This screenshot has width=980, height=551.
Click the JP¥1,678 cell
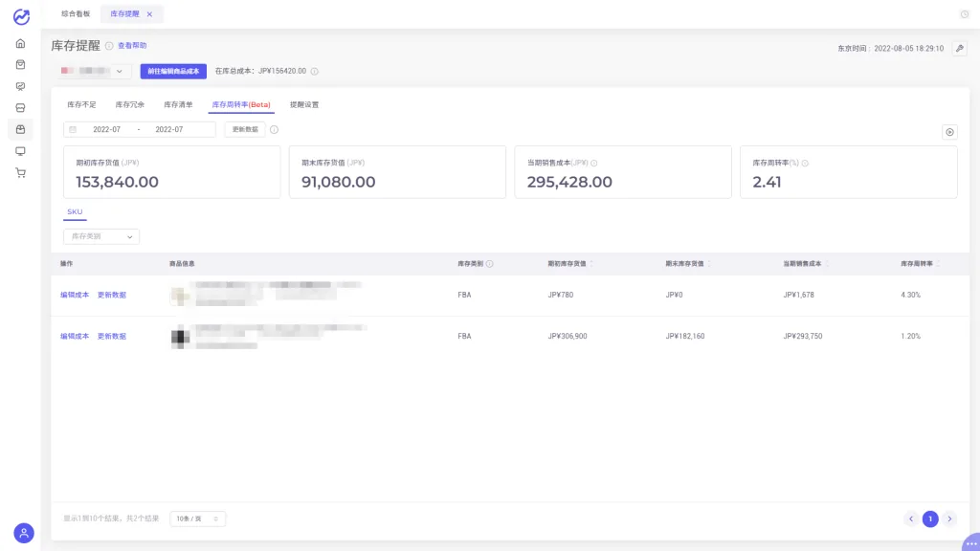pyautogui.click(x=798, y=295)
